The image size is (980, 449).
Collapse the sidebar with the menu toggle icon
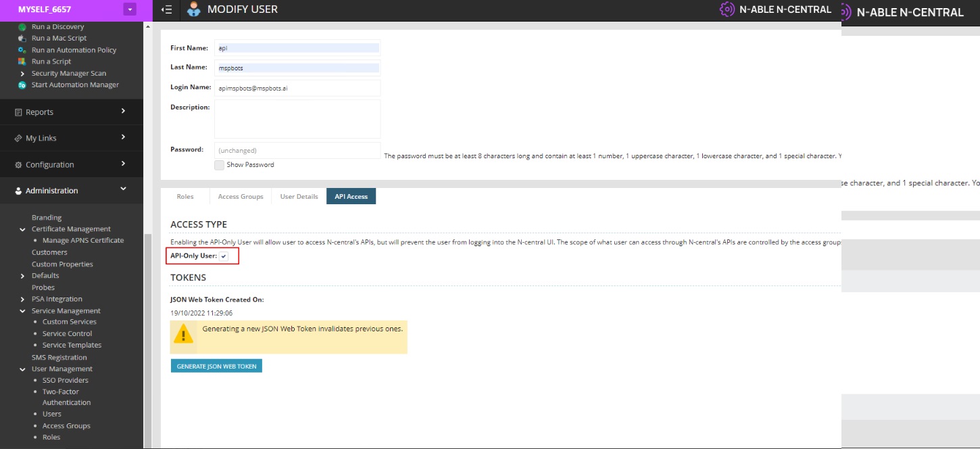[167, 10]
